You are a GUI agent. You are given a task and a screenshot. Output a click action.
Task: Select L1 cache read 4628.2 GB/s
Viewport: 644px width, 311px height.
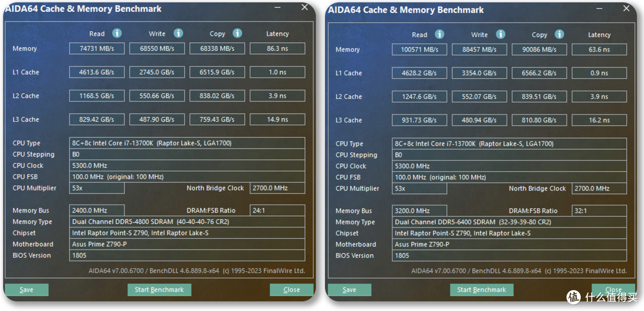pyautogui.click(x=419, y=73)
